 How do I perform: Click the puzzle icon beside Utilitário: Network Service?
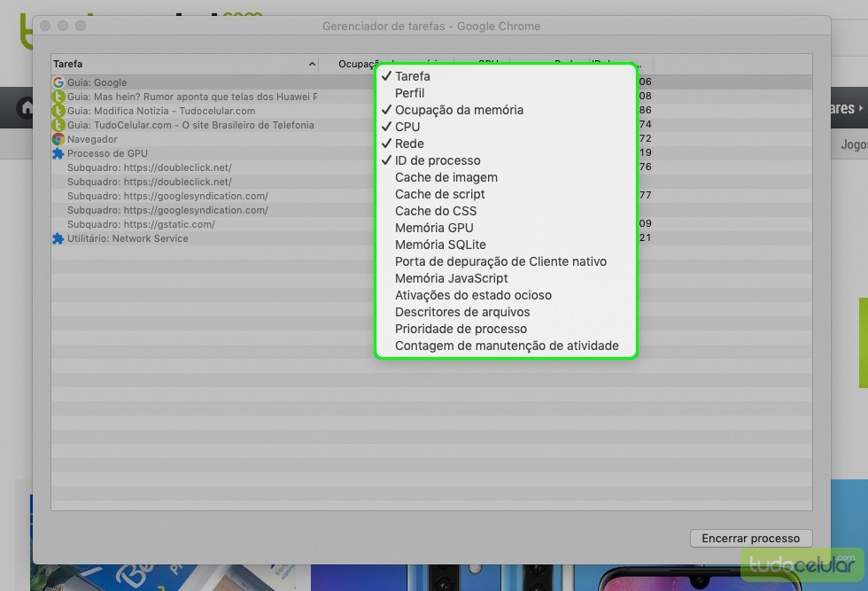coord(58,238)
